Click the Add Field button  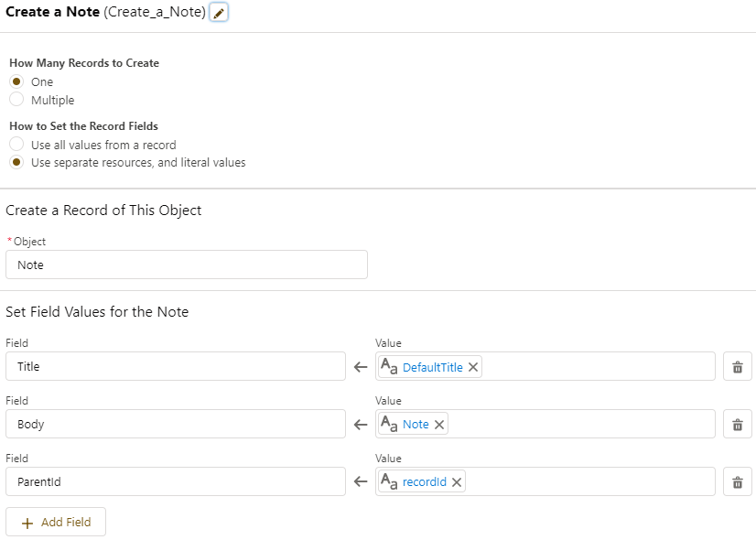tap(56, 522)
